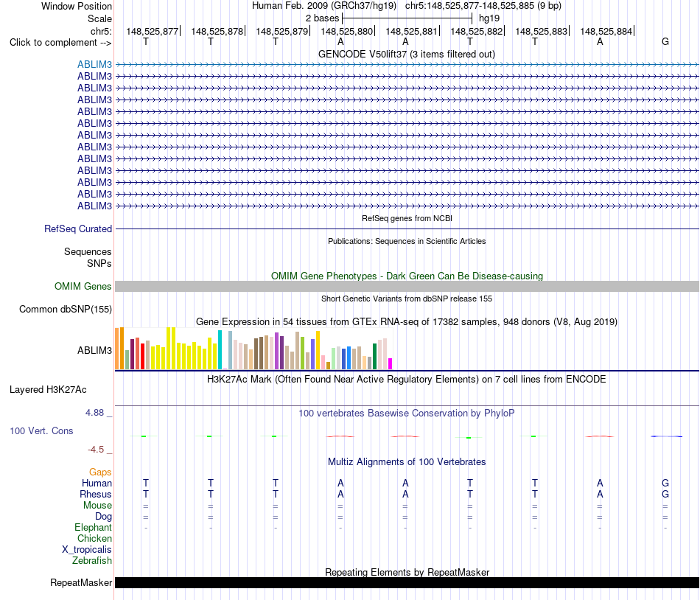Select the 'Scale' track label
Screen dimensions: 700x600
tap(99, 18)
